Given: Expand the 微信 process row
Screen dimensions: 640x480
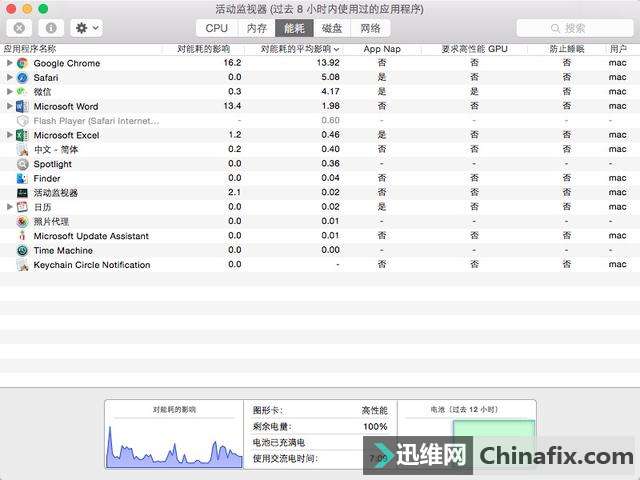Looking at the screenshot, I should [x=9, y=92].
